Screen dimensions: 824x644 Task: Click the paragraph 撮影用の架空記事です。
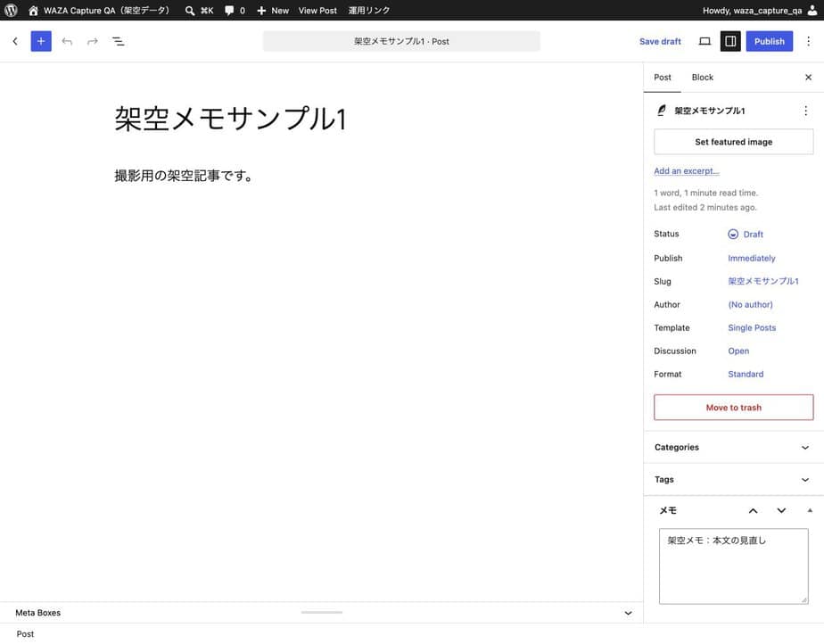184,176
